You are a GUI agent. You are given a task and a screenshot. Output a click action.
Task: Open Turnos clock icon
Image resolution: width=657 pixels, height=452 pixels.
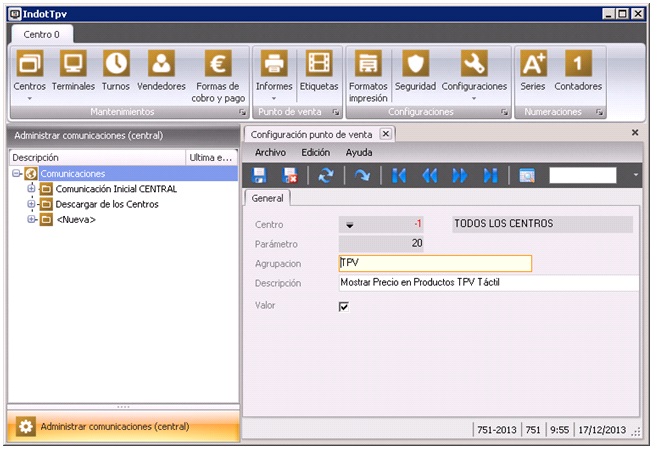tap(116, 66)
